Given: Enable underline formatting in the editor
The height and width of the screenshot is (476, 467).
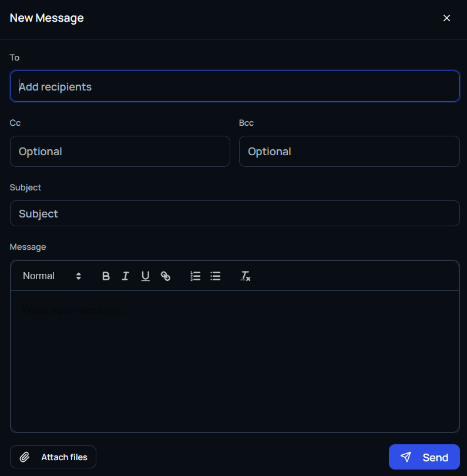Looking at the screenshot, I should tap(145, 276).
